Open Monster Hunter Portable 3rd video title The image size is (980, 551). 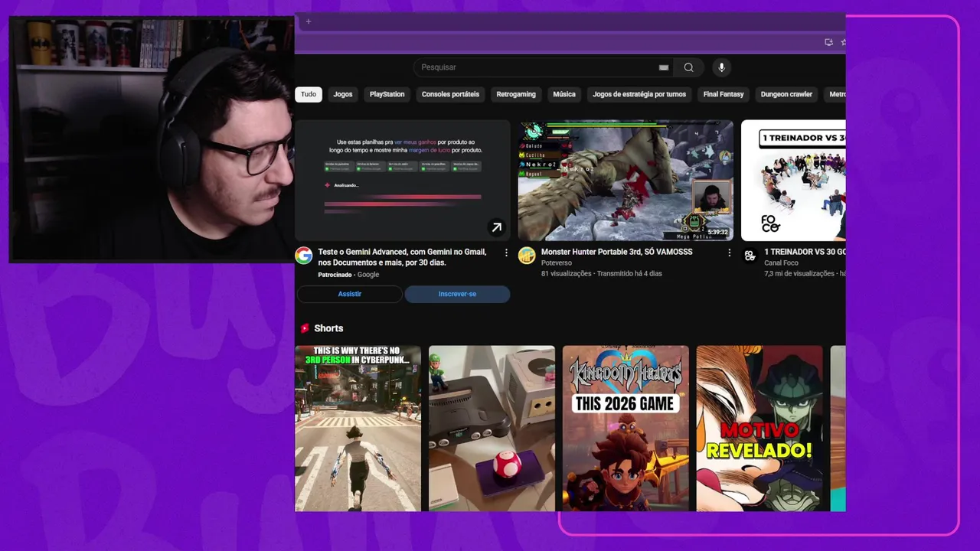pyautogui.click(x=616, y=252)
